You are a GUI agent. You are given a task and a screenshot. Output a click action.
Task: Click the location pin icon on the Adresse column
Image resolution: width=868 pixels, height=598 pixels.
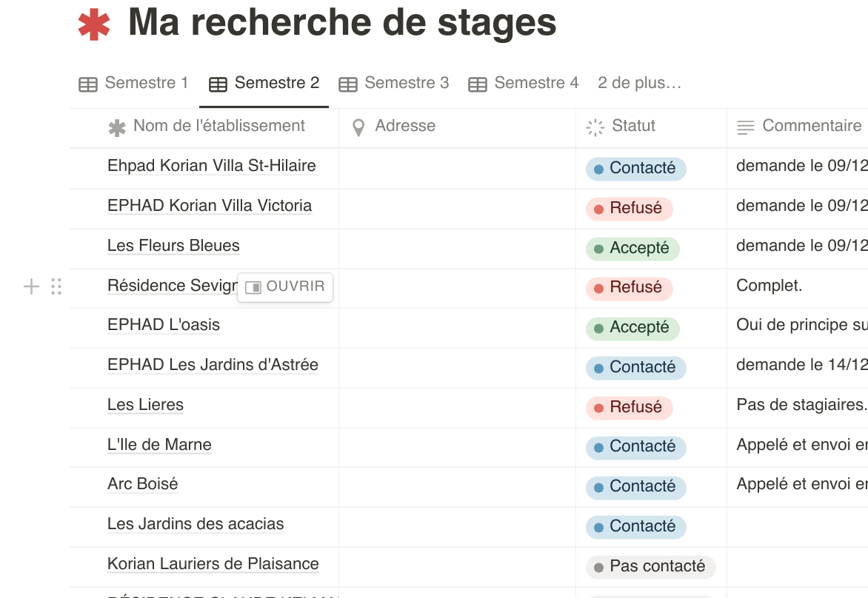[x=358, y=126]
